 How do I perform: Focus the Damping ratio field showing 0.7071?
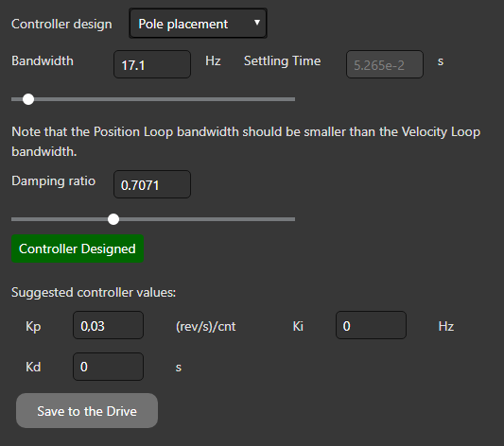152,184
